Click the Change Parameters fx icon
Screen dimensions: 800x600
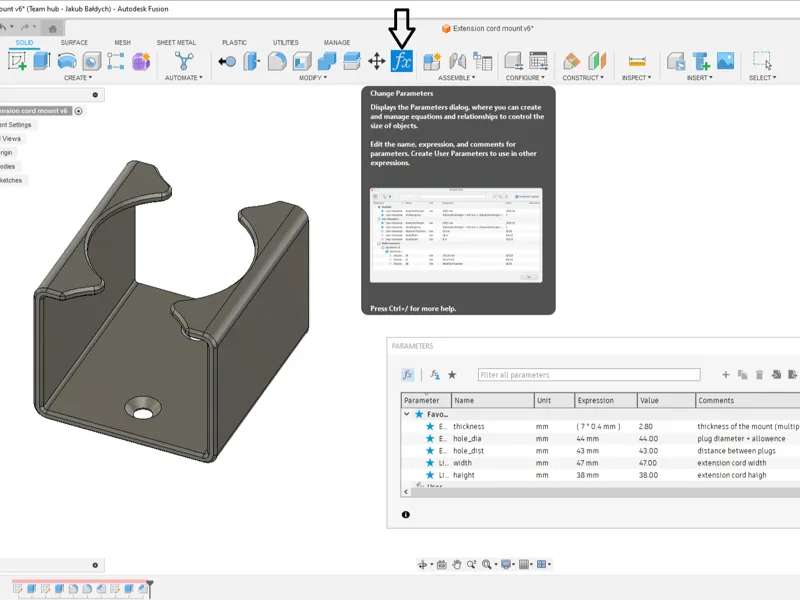pos(402,61)
